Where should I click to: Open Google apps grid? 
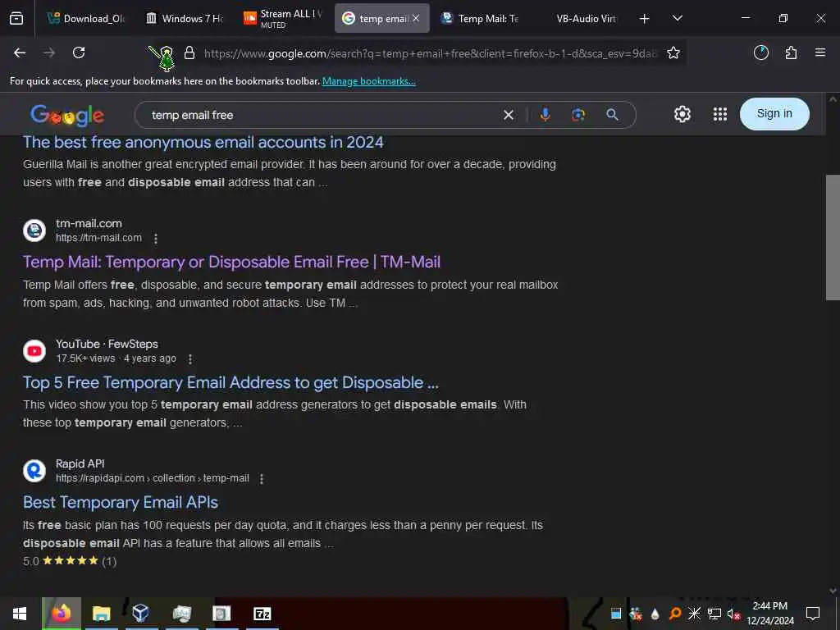[x=720, y=114]
